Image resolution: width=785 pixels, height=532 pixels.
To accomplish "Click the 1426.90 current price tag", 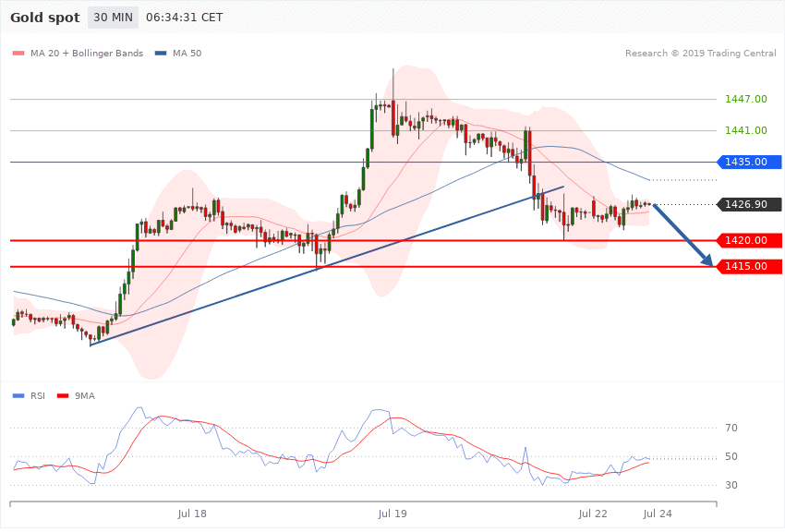I will pos(749,205).
